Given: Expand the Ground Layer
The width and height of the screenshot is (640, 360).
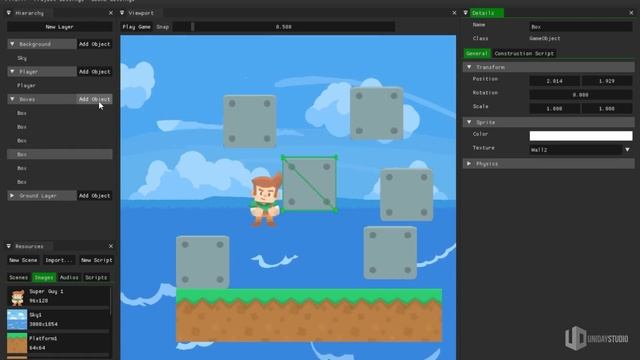Looking at the screenshot, I should [12, 196].
